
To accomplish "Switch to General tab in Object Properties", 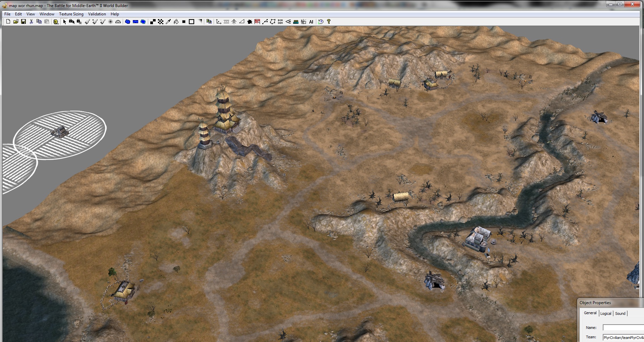I will click(590, 313).
